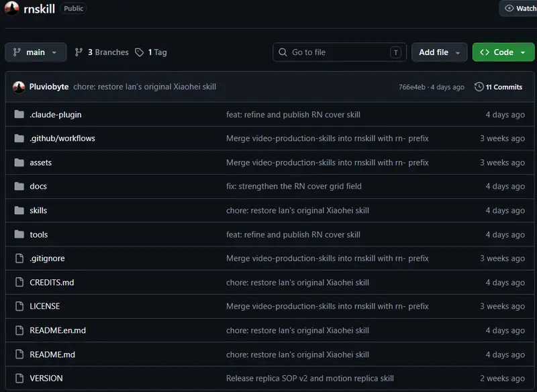Click the file icon beside VERSION
Image resolution: width=537 pixels, height=392 pixels.
(19, 379)
